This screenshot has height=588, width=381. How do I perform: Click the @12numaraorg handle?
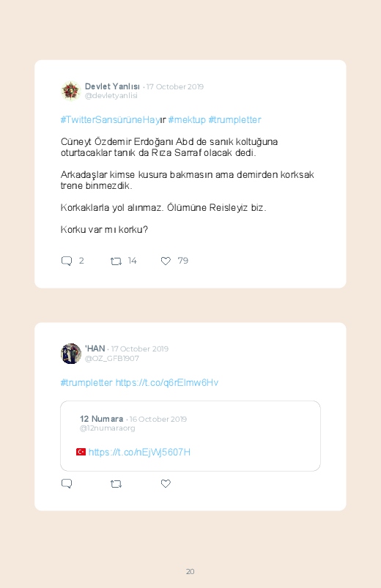108,428
